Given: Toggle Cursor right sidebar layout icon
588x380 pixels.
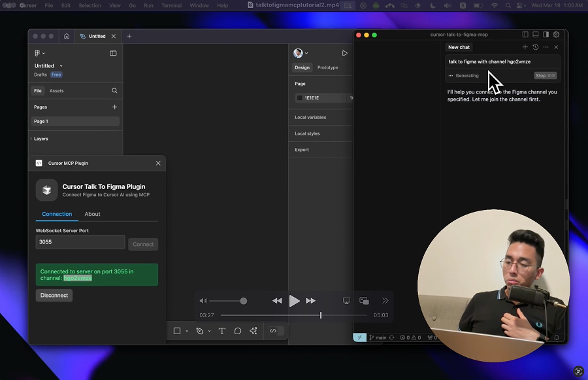Looking at the screenshot, I should (546, 35).
